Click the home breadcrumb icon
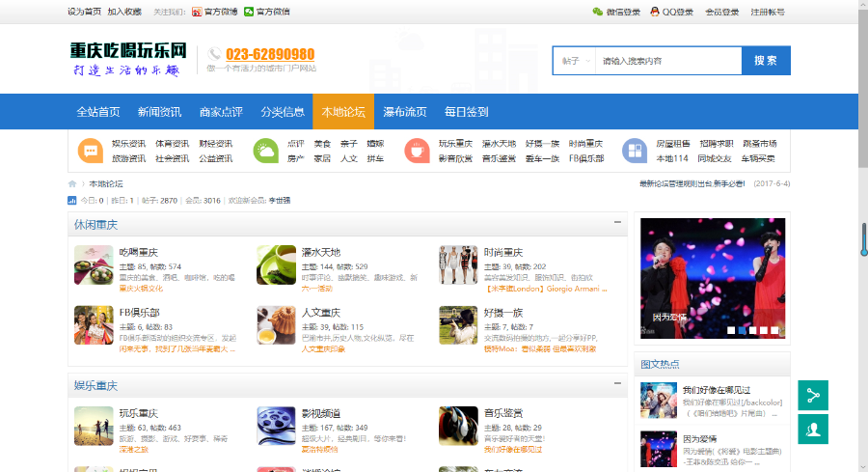The width and height of the screenshot is (868, 472). click(x=72, y=184)
